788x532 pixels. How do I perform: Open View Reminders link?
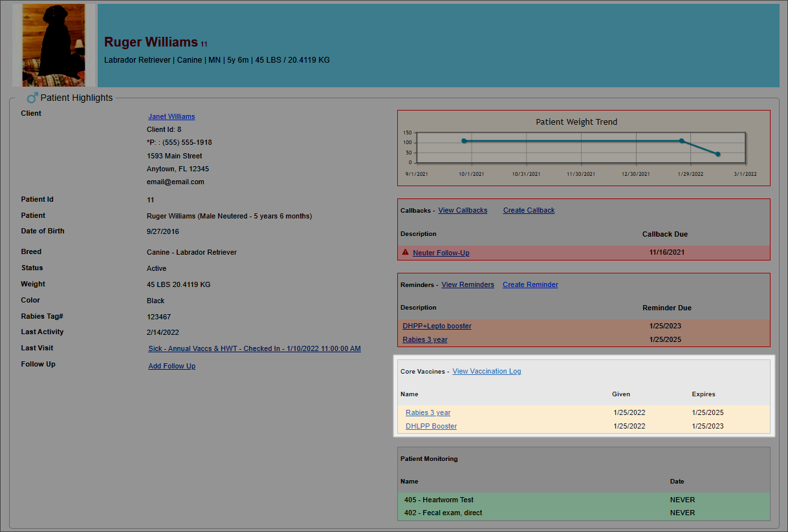[468, 284]
